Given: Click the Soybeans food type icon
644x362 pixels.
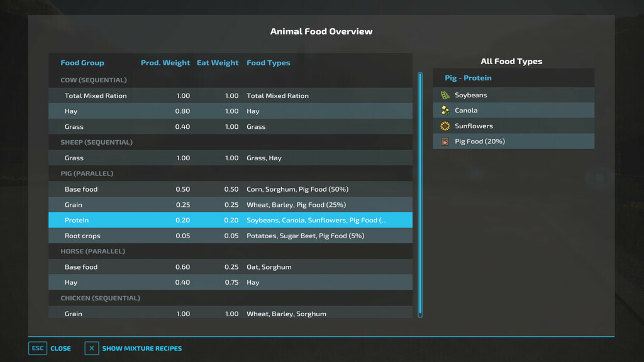Looking at the screenshot, I should pos(445,96).
